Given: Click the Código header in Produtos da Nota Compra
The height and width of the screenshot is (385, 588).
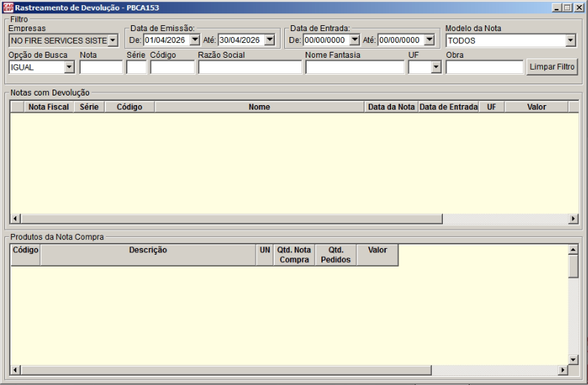Looking at the screenshot, I should click(25, 255).
